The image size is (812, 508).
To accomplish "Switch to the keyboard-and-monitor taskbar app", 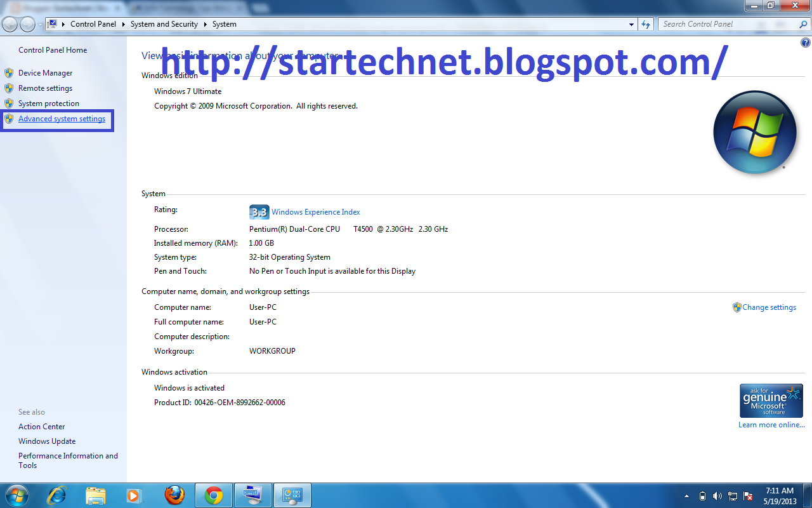I will 252,495.
